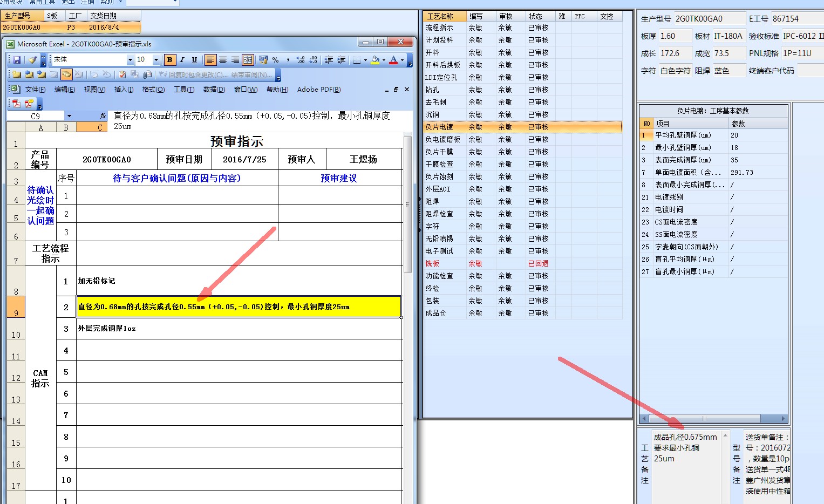Screen dimensions: 824x504
Task: Open the 数据(D) menu
Action: coord(214,90)
